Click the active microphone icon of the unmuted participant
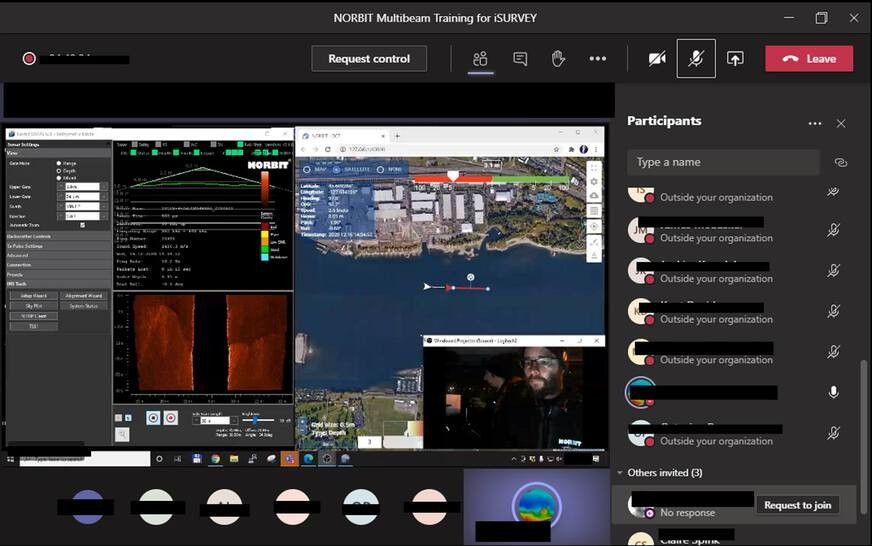Viewport: 872px width, 546px height. click(833, 392)
